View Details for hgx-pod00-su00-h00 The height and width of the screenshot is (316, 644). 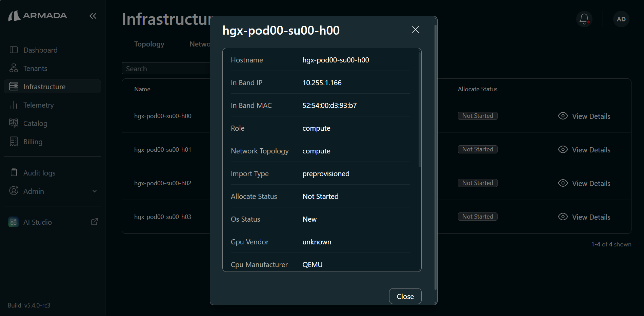tap(591, 116)
